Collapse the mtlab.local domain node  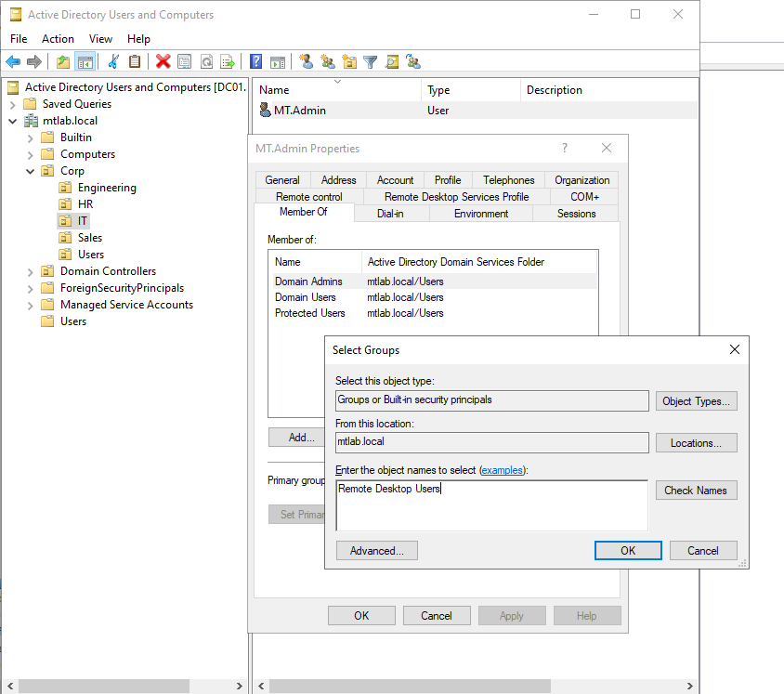[x=13, y=121]
